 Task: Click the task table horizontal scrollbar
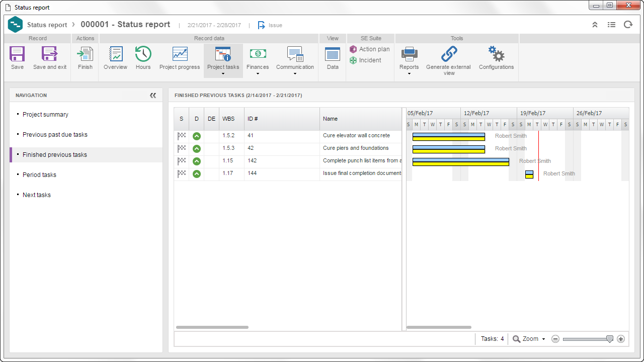[212, 327]
